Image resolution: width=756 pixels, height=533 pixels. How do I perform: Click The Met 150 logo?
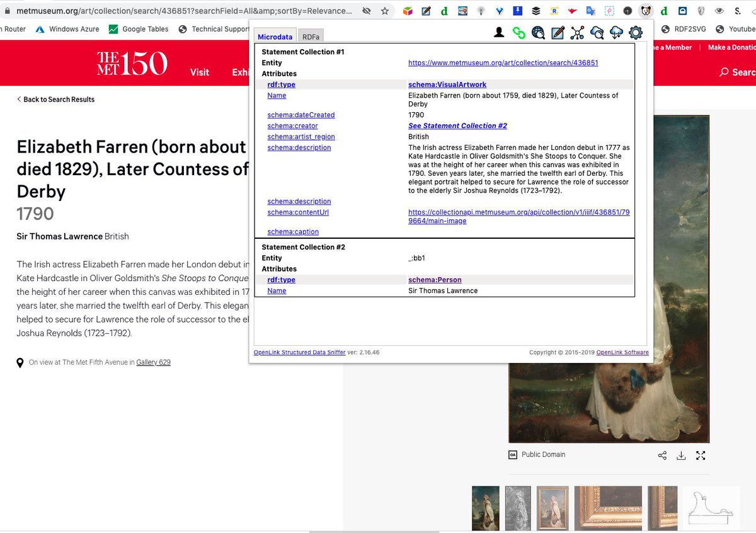pyautogui.click(x=132, y=64)
